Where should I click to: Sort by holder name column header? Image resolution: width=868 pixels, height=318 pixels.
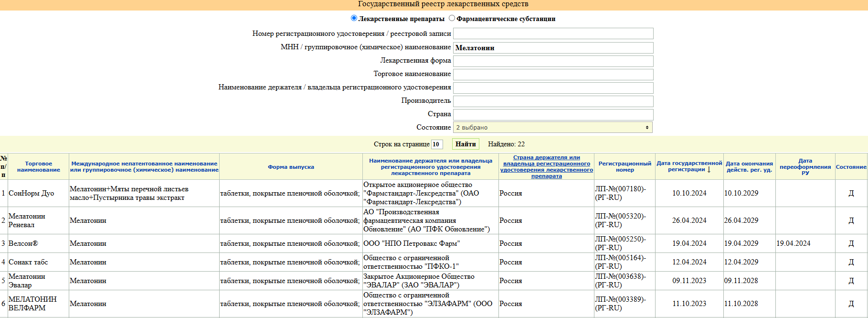click(x=431, y=167)
